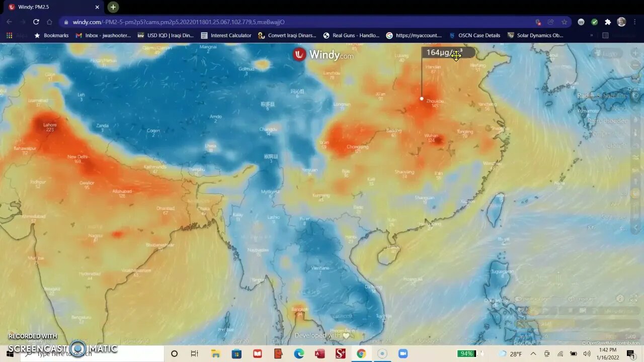Click the Chongqing city label
This screenshot has width=644, height=362.
pos(358,149)
